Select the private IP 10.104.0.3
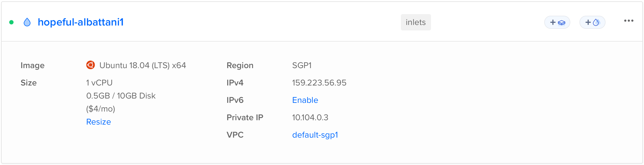This screenshot has height=165, width=644. (310, 117)
